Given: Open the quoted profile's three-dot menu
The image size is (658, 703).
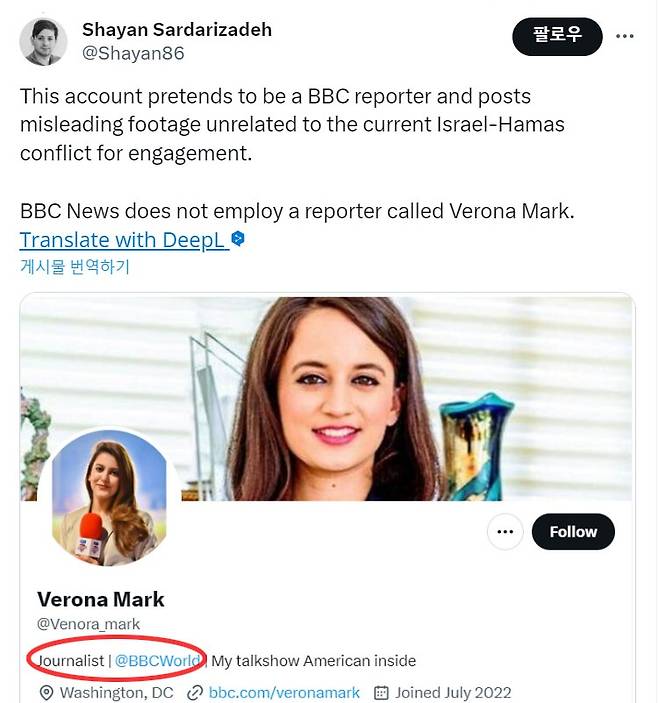Looking at the screenshot, I should coord(505,532).
